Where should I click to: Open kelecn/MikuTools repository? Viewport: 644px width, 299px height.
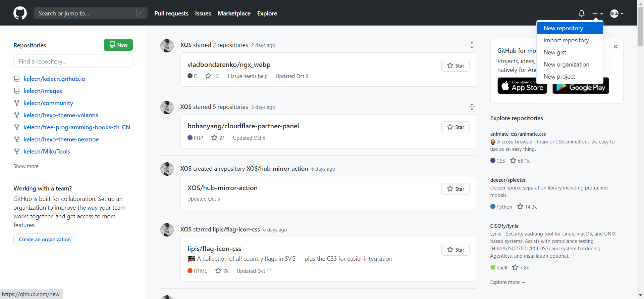point(47,152)
